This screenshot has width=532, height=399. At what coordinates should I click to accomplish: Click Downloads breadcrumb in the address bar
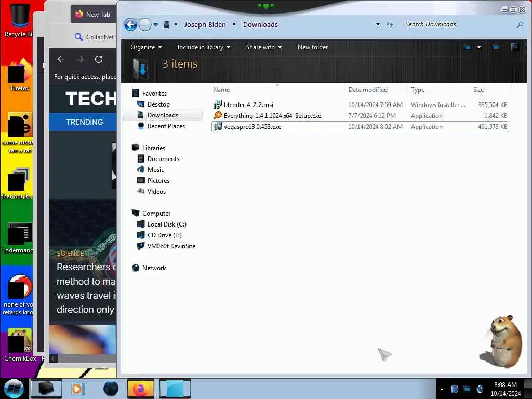[260, 24]
